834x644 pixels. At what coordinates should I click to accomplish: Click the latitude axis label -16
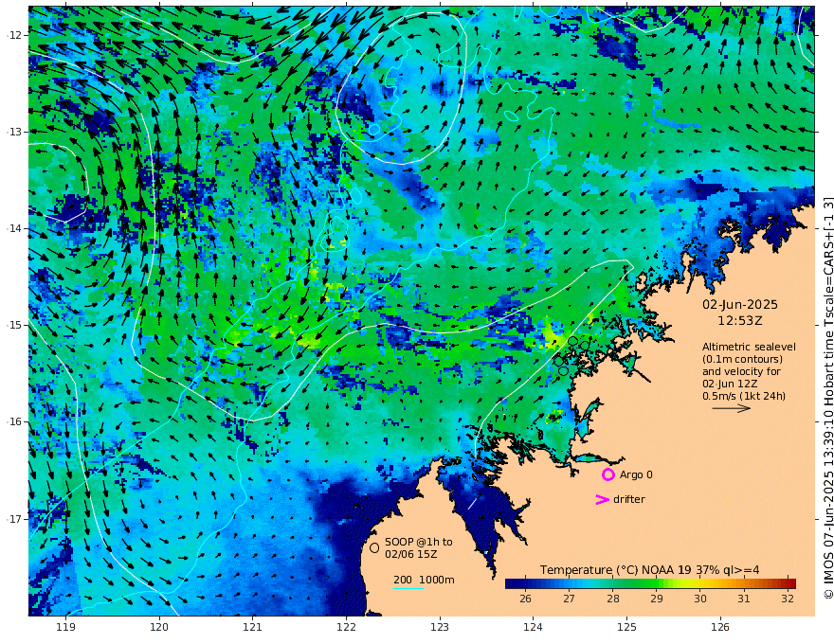tap(13, 421)
